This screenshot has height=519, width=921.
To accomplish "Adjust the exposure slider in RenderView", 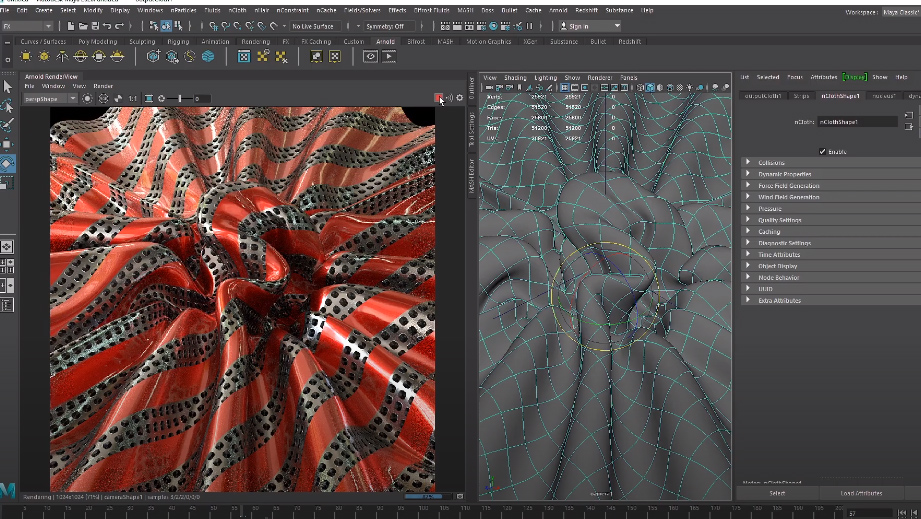I will point(180,98).
